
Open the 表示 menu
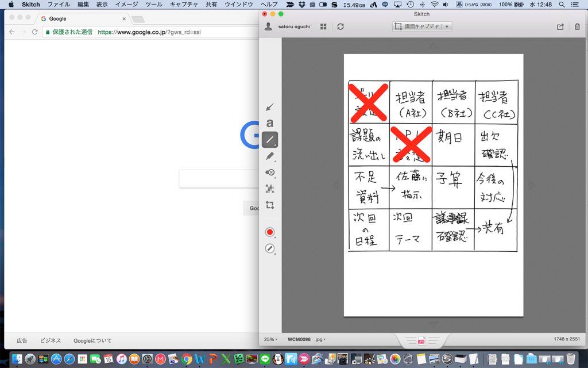tap(102, 5)
